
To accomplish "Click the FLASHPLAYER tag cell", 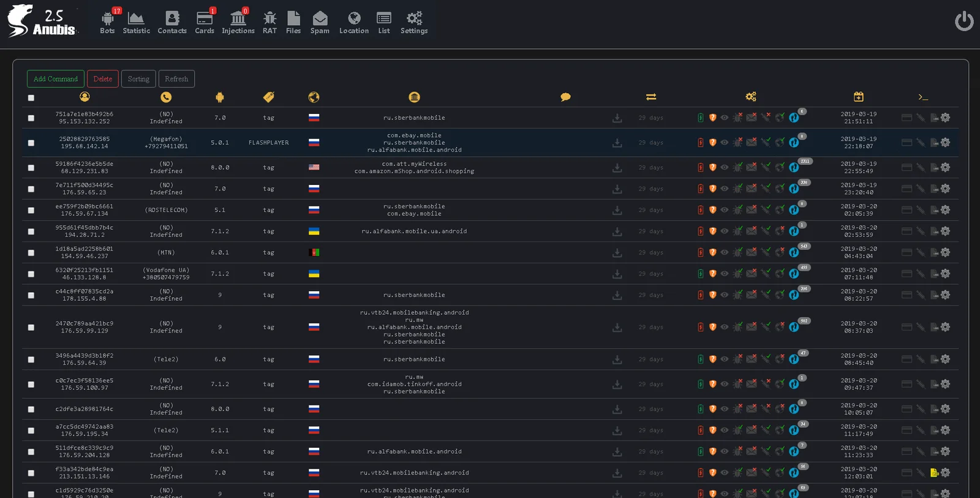I will point(269,143).
